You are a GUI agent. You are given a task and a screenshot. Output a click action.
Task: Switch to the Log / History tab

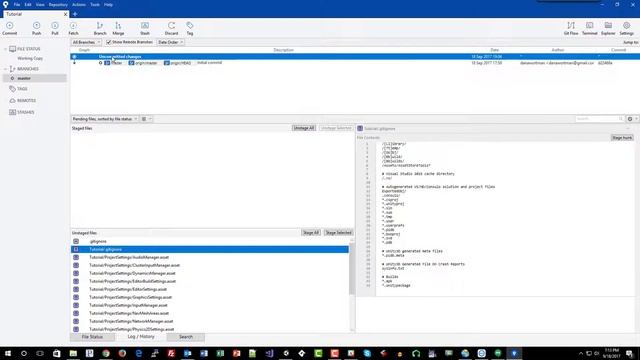click(141, 337)
